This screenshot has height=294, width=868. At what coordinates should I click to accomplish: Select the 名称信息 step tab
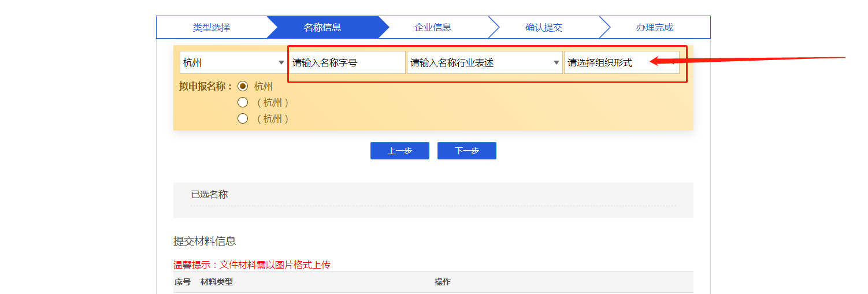322,27
